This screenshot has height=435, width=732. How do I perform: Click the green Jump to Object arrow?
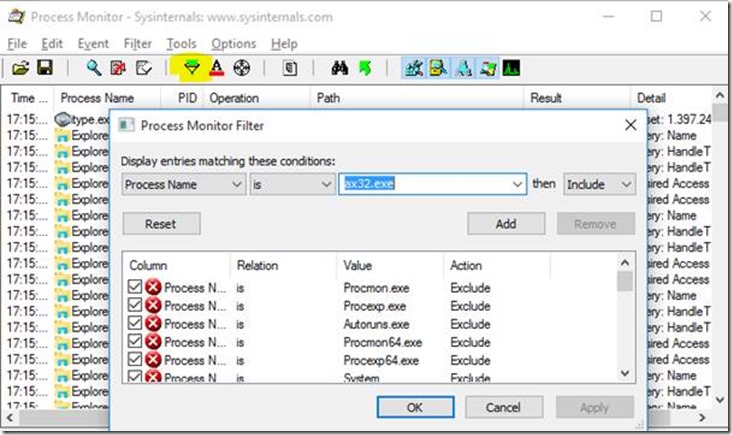tap(364, 68)
